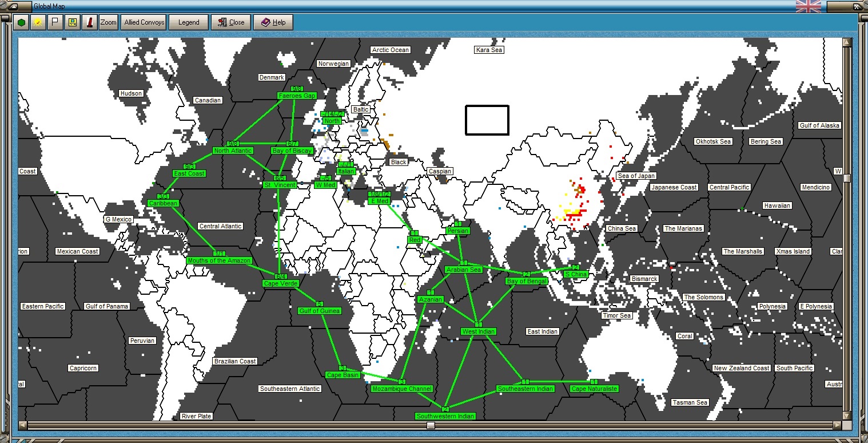Select the Gulf of Guinea convoy node
868x443 pixels.
[319, 311]
